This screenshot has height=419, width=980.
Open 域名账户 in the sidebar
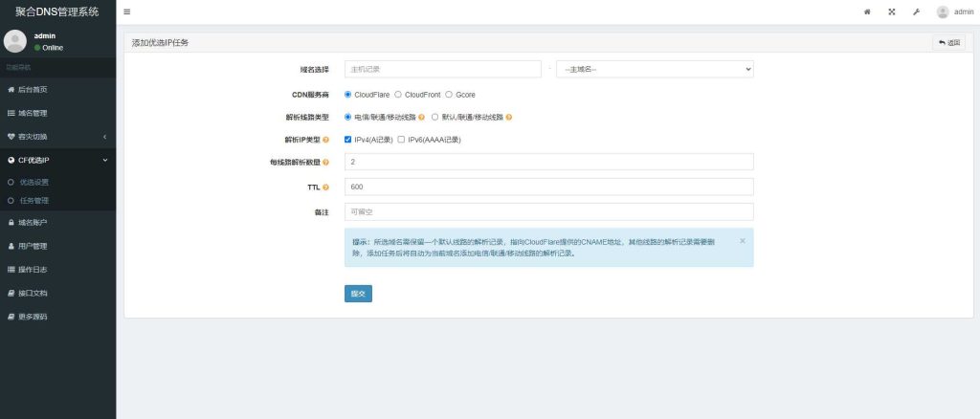click(58, 222)
